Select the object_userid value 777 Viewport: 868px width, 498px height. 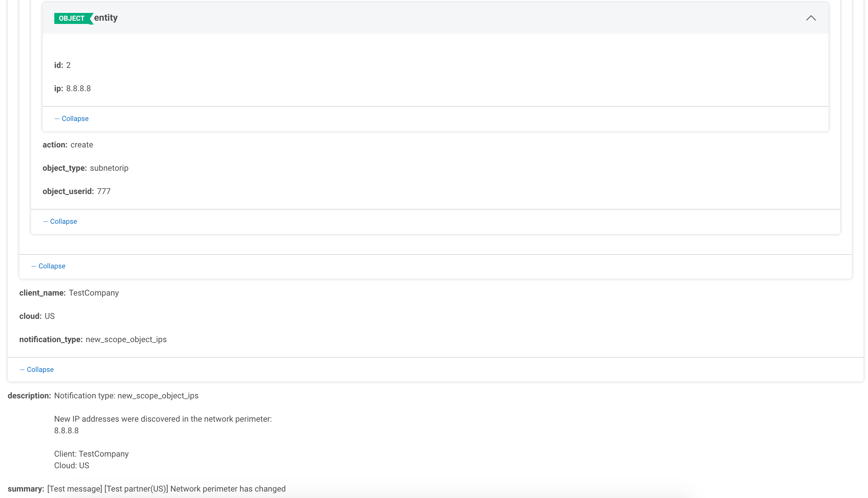tap(103, 191)
